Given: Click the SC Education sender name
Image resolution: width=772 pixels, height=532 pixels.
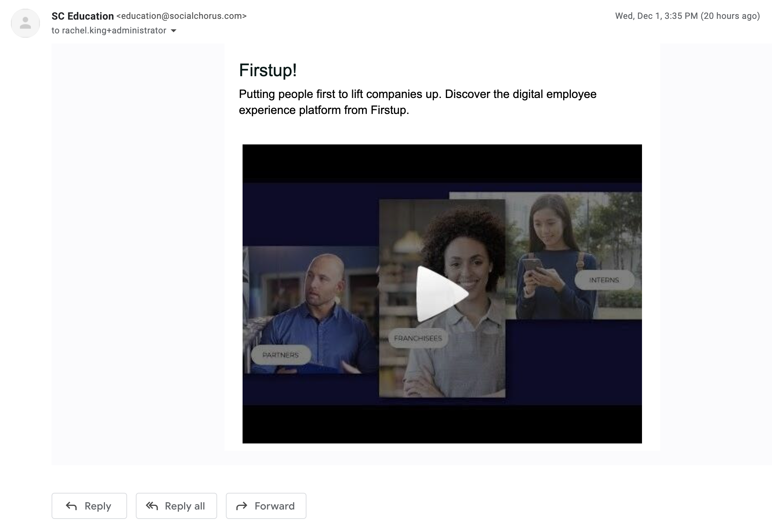Looking at the screenshot, I should [83, 16].
